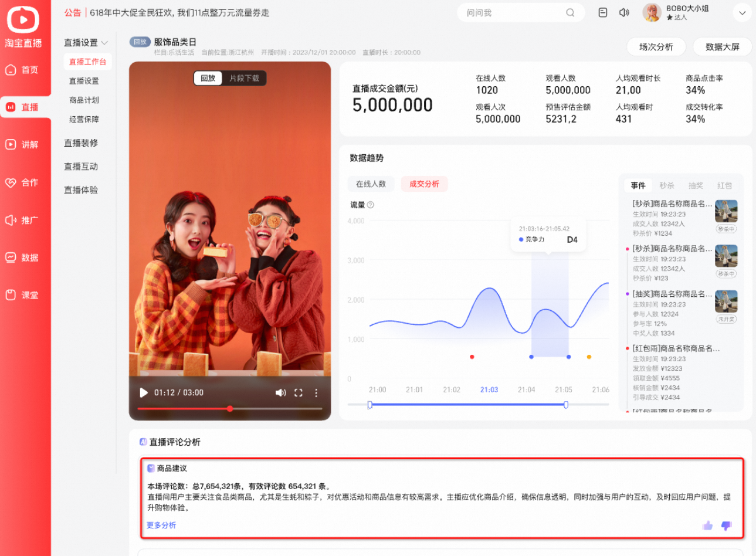The image size is (756, 556).
Task: Click the orange event marker on chart
Action: [589, 357]
